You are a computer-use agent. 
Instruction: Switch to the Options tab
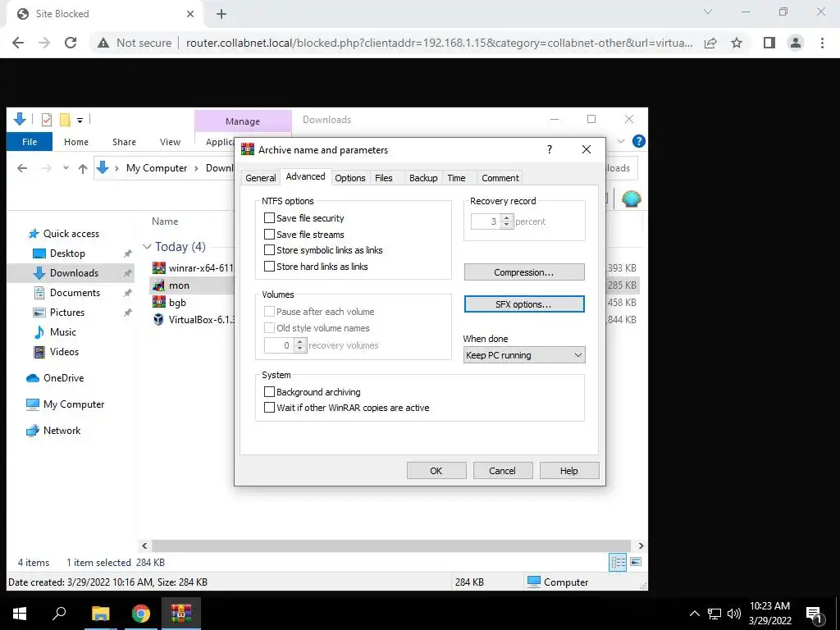[349, 178]
